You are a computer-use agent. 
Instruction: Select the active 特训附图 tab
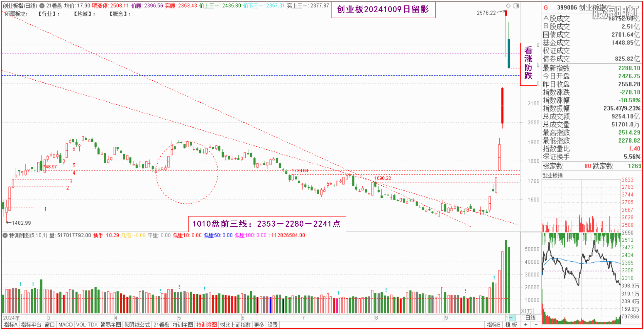206,325
